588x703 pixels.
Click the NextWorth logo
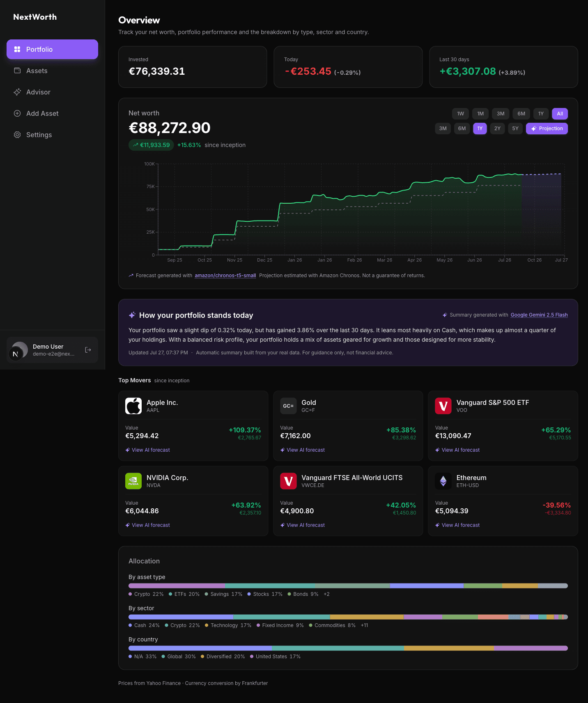35,17
